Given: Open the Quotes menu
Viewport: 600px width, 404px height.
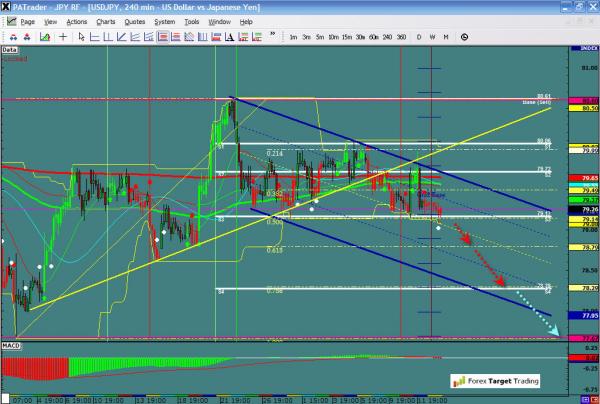Looking at the screenshot, I should (x=133, y=20).
